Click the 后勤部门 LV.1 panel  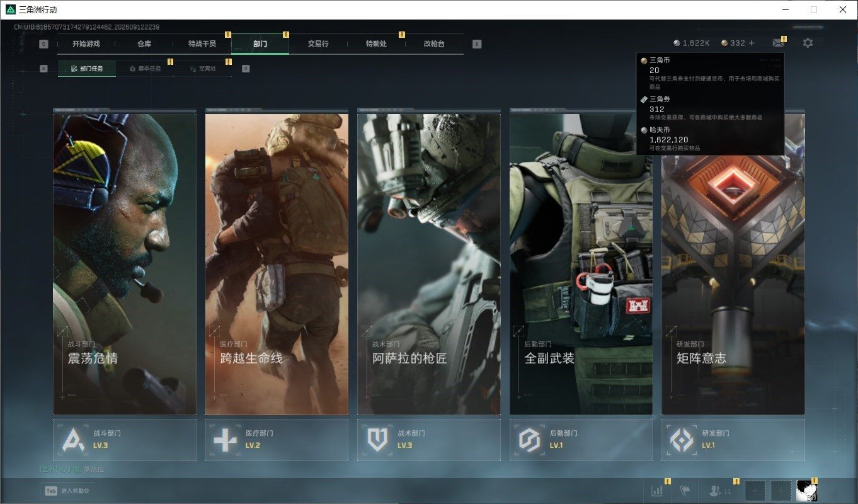[581, 440]
